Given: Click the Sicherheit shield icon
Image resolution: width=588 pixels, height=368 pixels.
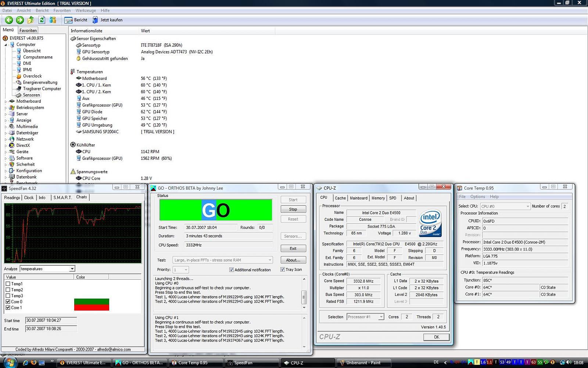Looking at the screenshot, I should [x=12, y=164].
